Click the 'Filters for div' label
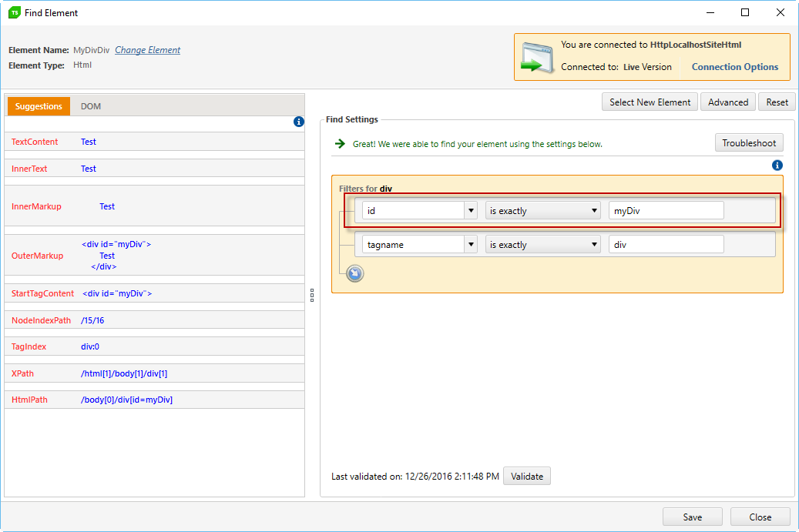Image resolution: width=799 pixels, height=532 pixels. tap(365, 189)
